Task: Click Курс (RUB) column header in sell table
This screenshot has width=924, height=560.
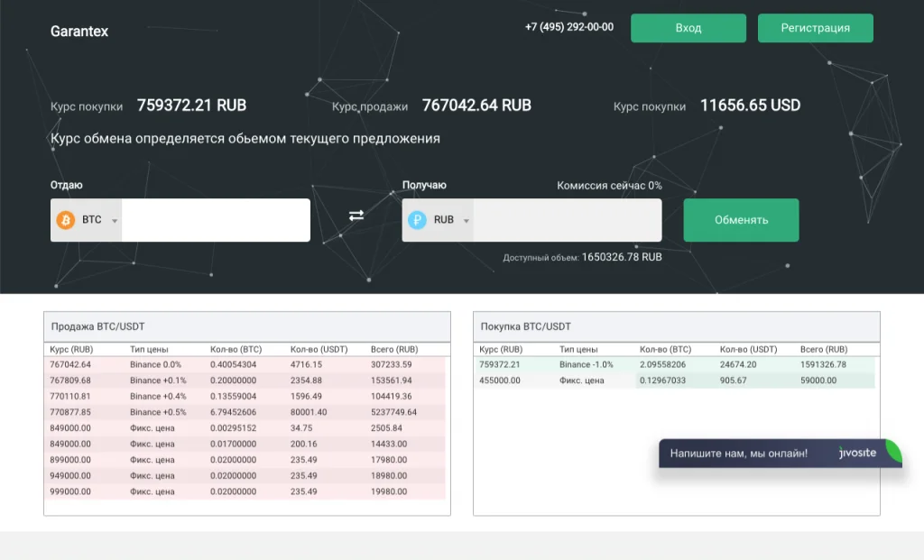Action: pyautogui.click(x=71, y=349)
